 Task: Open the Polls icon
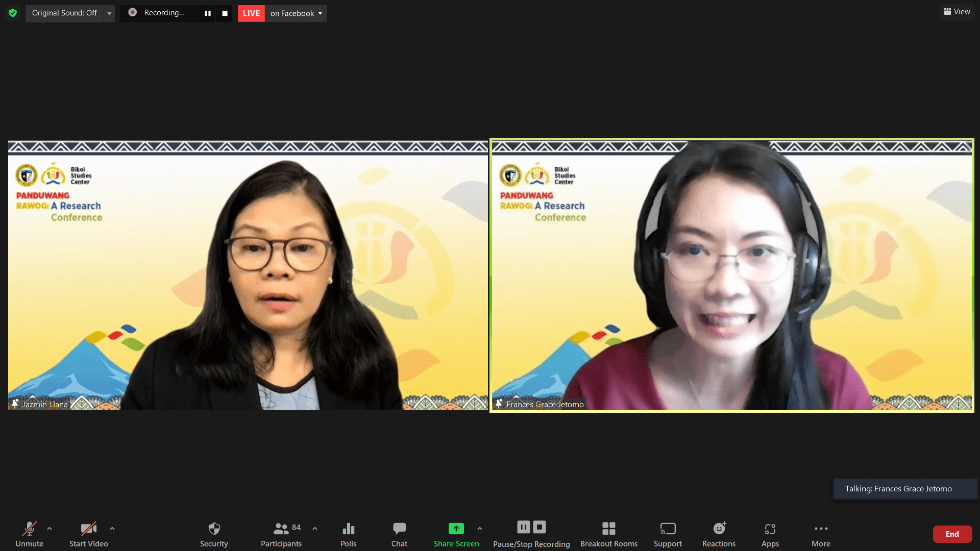[x=348, y=534]
